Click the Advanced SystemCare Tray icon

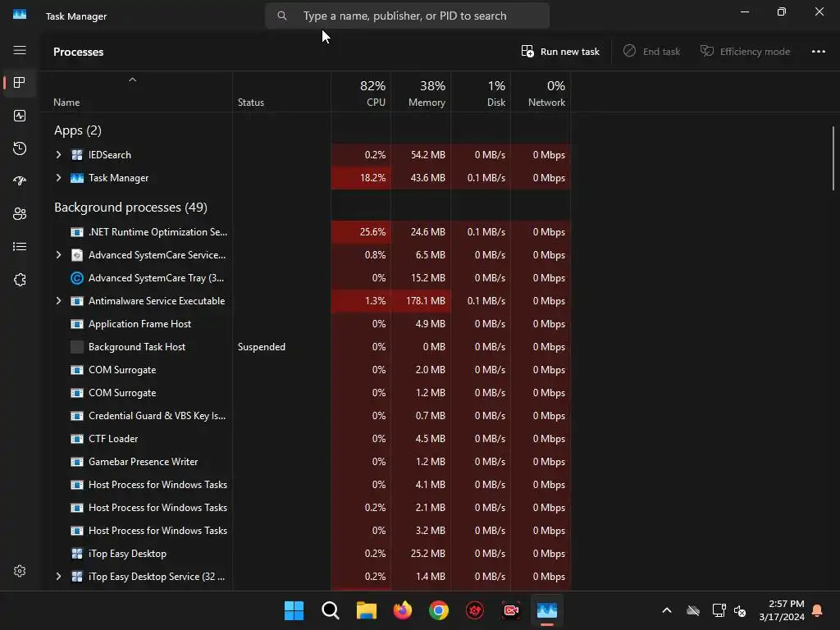click(x=77, y=278)
